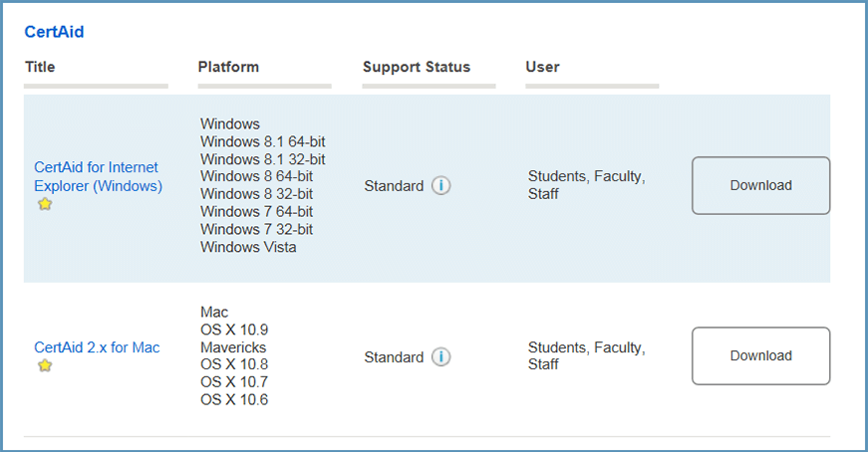Open the CertAid 2.x for Mac link

coord(97,347)
